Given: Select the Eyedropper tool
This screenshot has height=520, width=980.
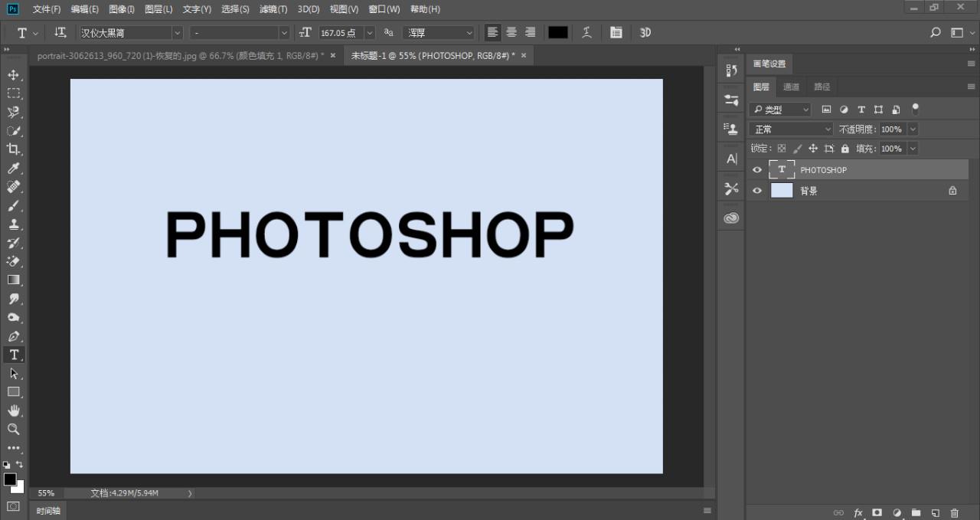Looking at the screenshot, I should tap(13, 168).
